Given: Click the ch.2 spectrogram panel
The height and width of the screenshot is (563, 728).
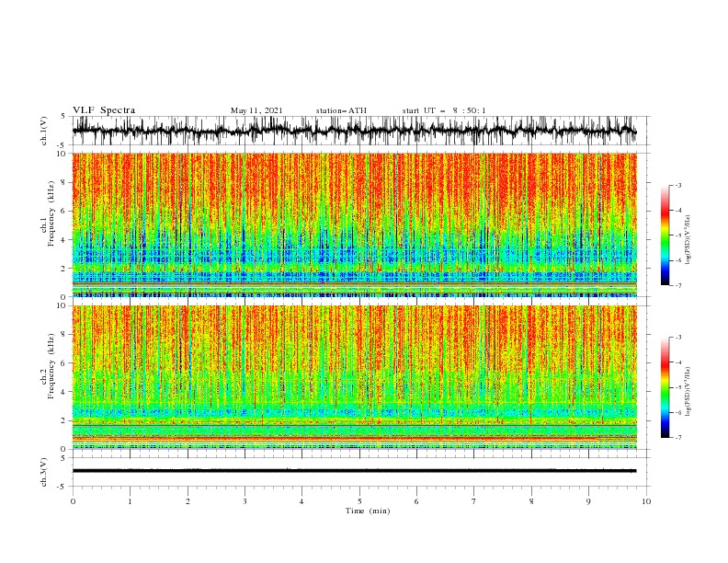Looking at the screenshot, I should [354, 377].
